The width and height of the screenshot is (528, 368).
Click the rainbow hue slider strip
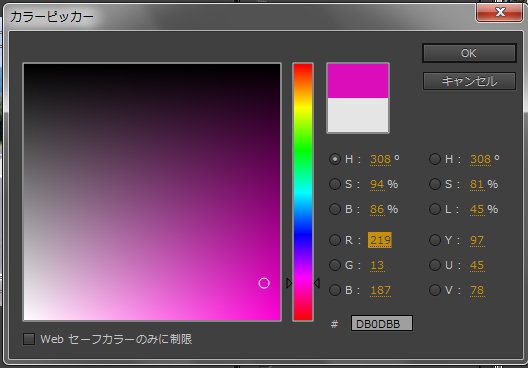[303, 192]
